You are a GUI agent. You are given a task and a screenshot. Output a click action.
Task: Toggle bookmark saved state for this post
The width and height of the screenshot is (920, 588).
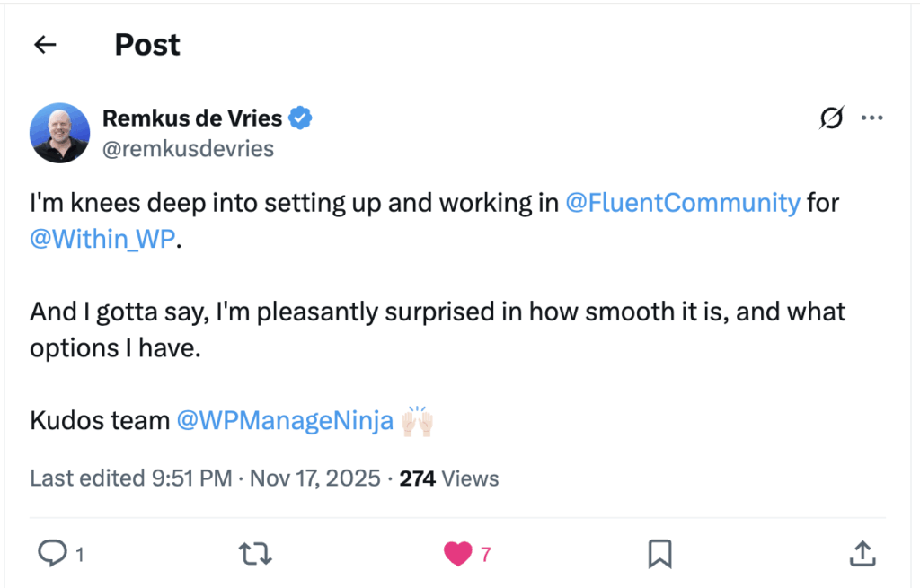tap(659, 554)
